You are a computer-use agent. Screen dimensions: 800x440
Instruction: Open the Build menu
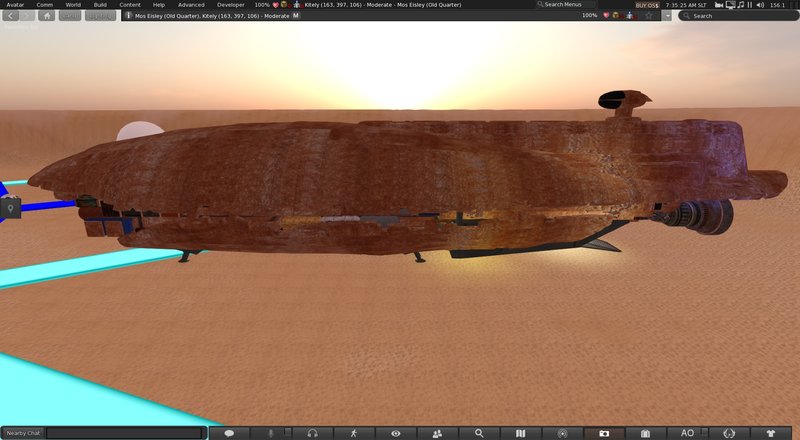click(x=100, y=5)
